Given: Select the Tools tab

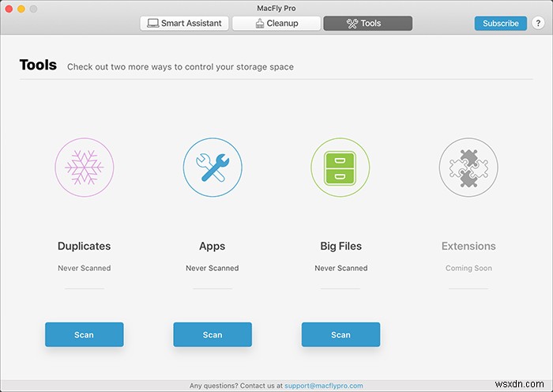Looking at the screenshot, I should click(368, 23).
